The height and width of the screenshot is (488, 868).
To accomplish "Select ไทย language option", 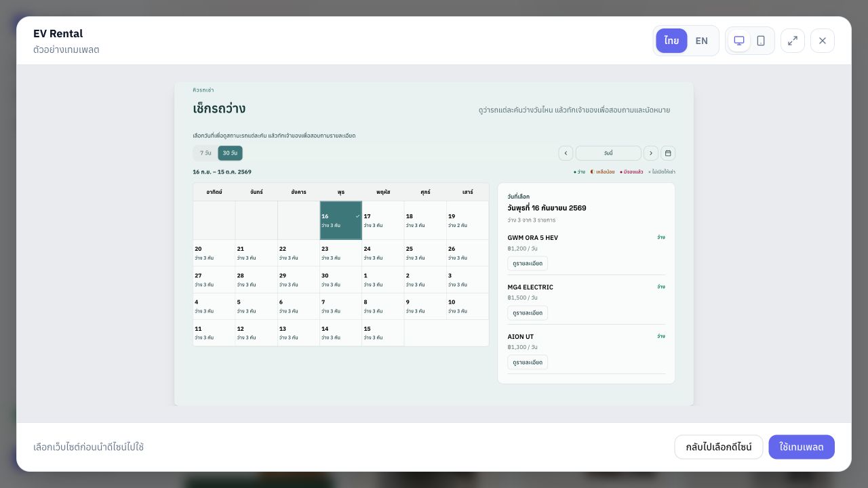I will tap(671, 41).
